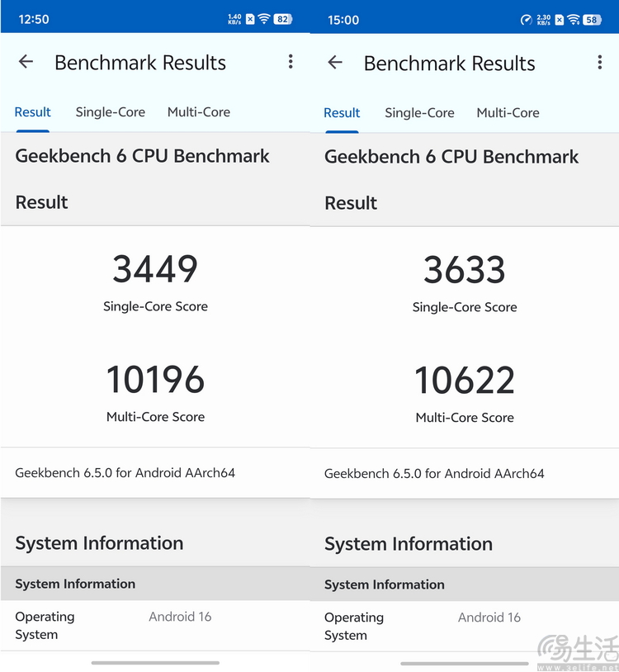Image resolution: width=619 pixels, height=672 pixels.
Task: Tap the speedometer icon beside the 15:00 status bar
Action: tap(526, 20)
